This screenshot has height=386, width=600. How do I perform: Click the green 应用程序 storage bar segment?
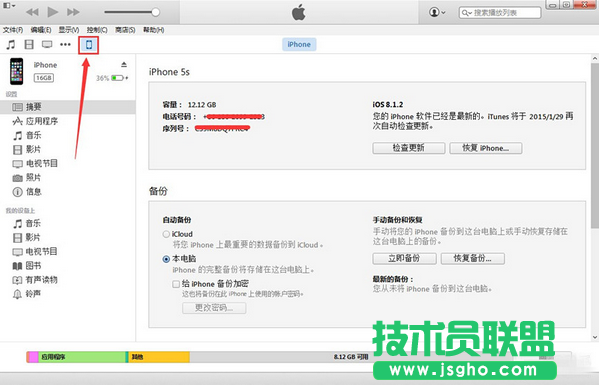pos(82,357)
